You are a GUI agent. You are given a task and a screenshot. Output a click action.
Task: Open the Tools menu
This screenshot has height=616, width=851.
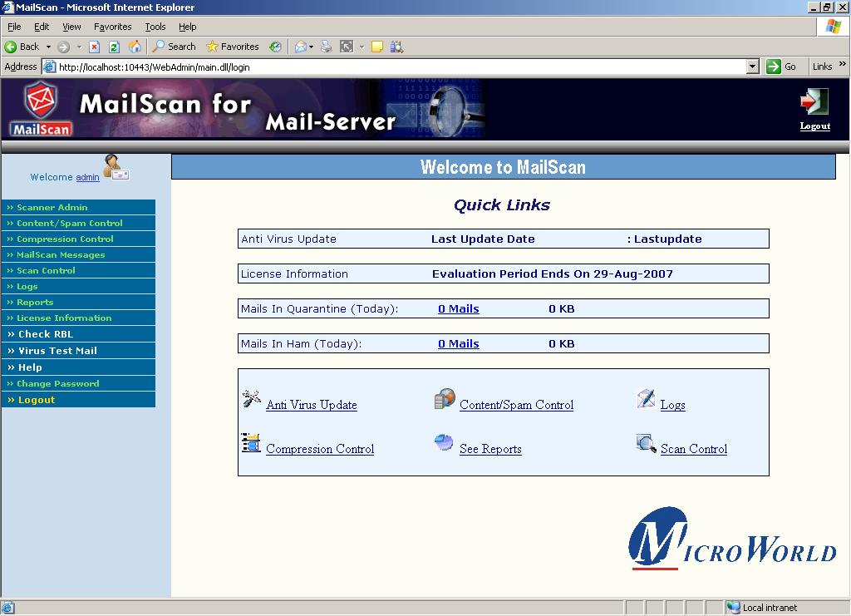pos(155,27)
